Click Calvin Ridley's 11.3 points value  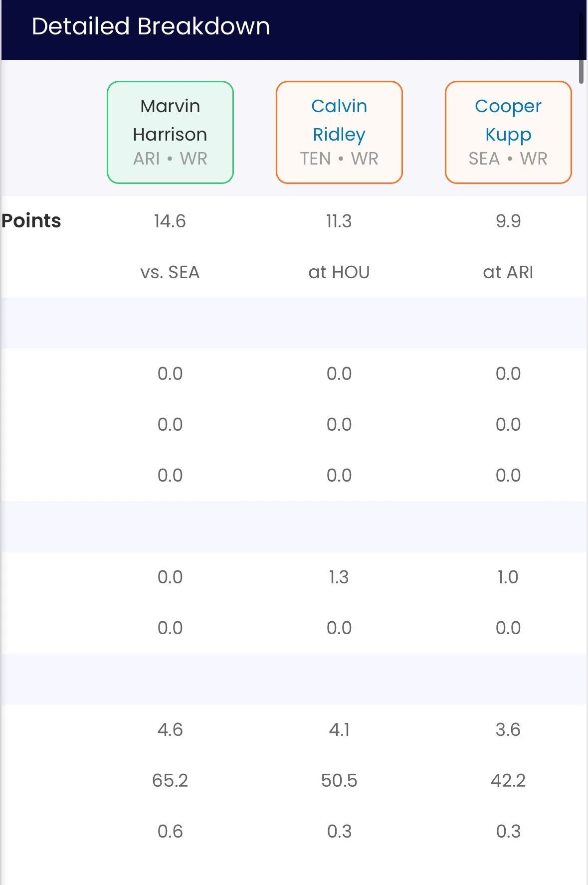339,221
